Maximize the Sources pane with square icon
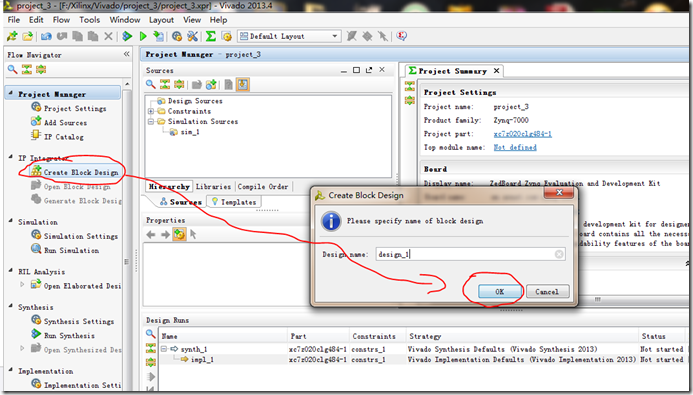Viewport: 693px width, 395px height. coord(356,70)
